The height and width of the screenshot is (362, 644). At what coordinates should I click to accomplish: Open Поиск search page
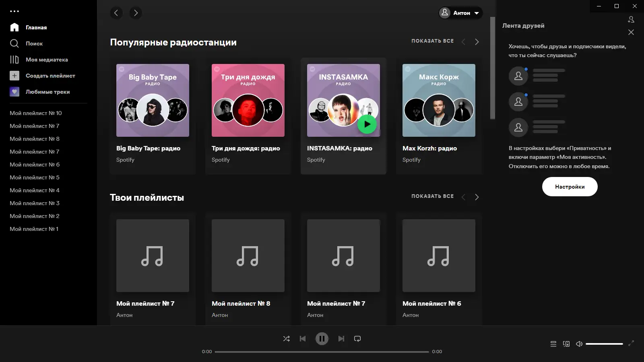point(27,43)
